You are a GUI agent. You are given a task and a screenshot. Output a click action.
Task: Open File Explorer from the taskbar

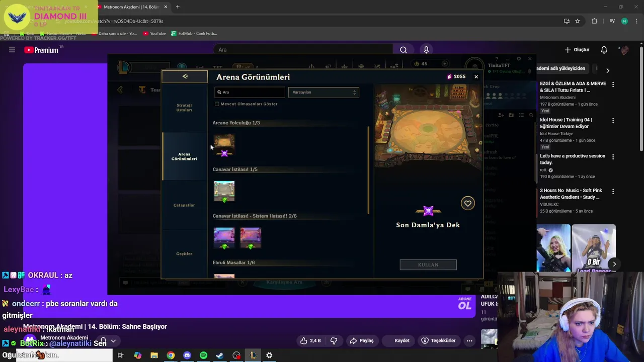coord(154,355)
